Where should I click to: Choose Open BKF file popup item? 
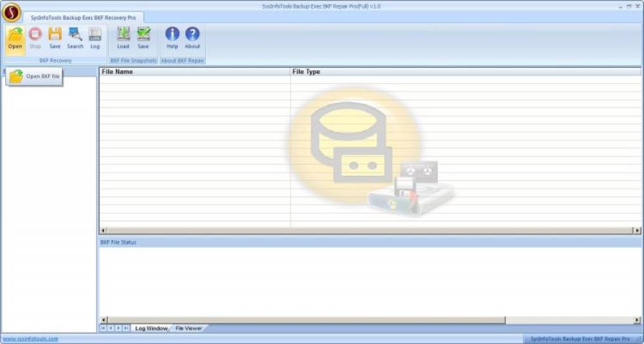click(x=35, y=77)
